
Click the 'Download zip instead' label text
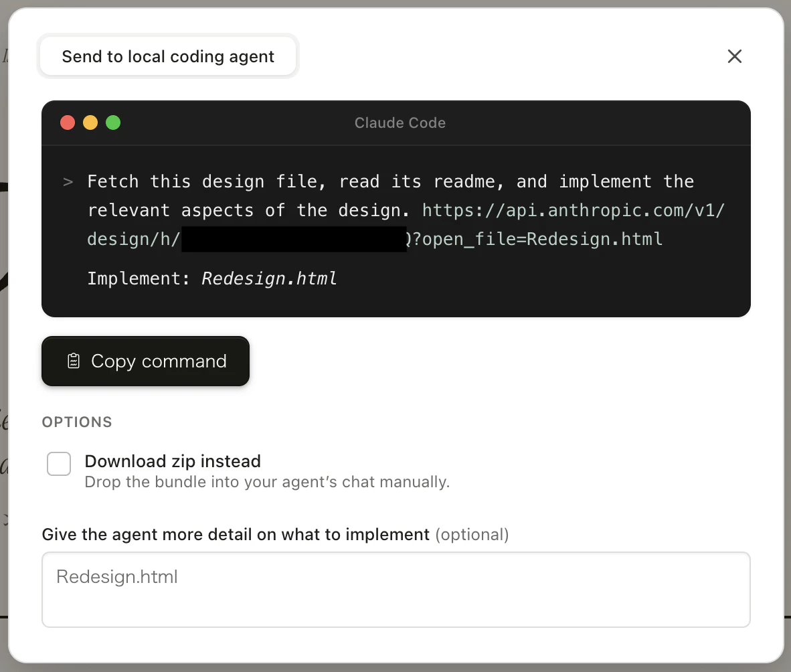coord(173,461)
